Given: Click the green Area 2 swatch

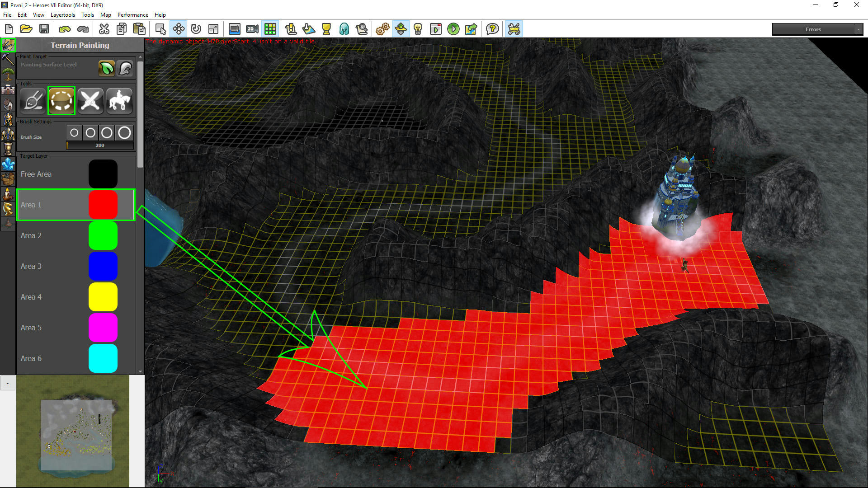Looking at the screenshot, I should (x=103, y=235).
